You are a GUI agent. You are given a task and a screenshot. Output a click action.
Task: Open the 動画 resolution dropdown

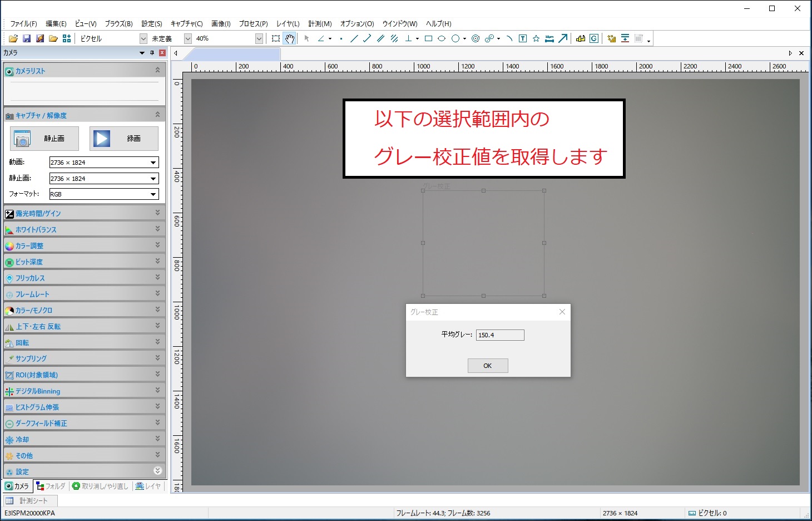(153, 163)
